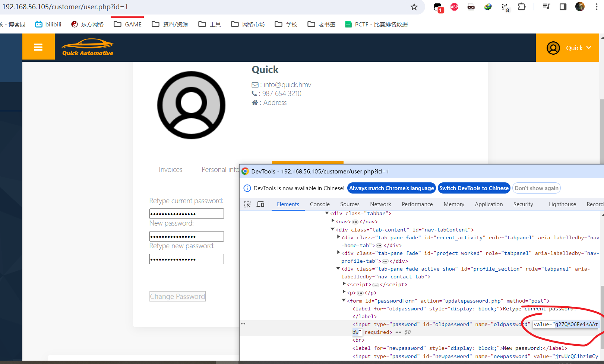The height and width of the screenshot is (364, 604).
Task: Expand the recent_activity div node
Action: (338, 237)
